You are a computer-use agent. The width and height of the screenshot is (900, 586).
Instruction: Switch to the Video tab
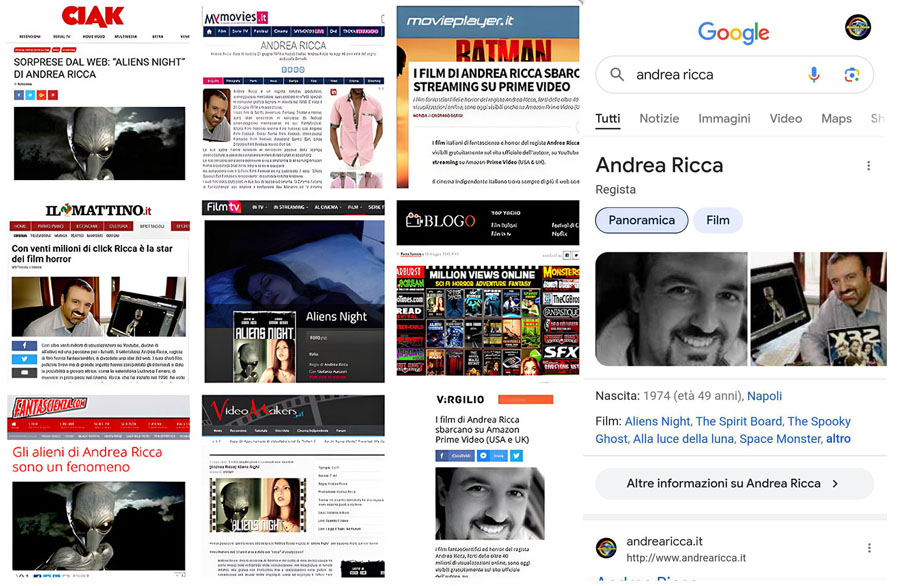point(786,119)
